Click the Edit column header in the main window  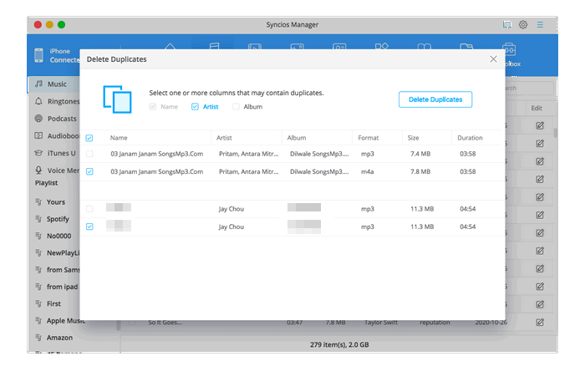coord(537,108)
